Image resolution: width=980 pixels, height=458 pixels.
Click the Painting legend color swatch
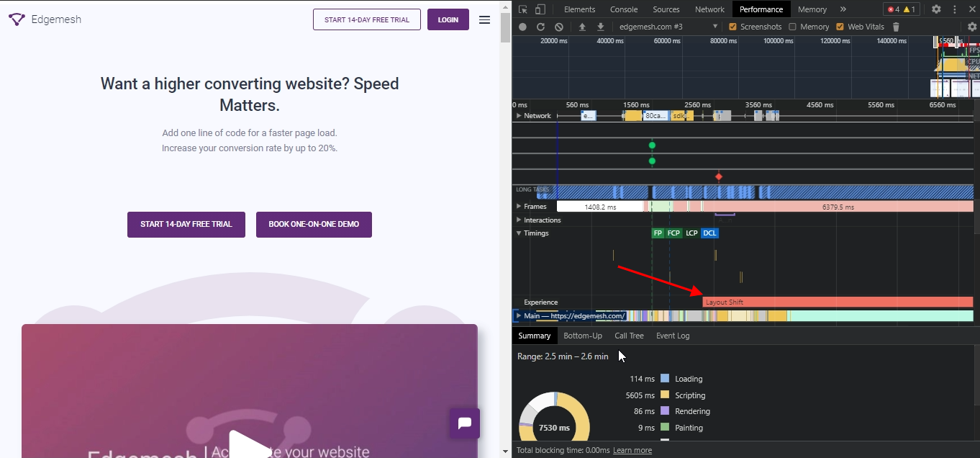tap(665, 428)
